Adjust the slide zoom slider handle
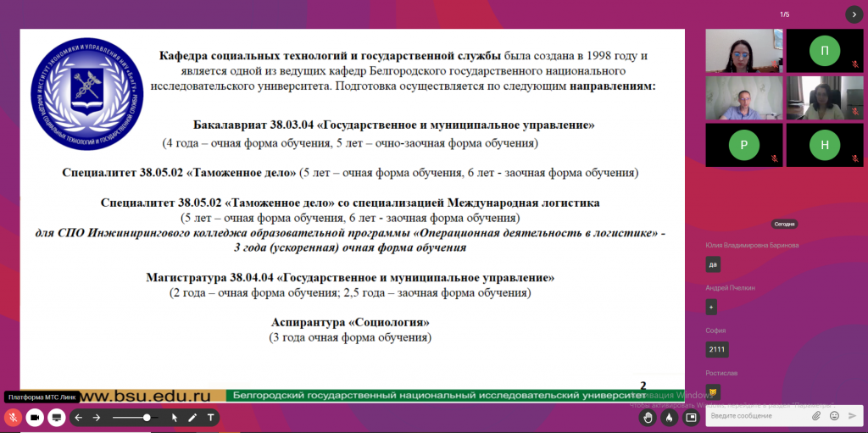Viewport: 868px width, 433px height. 147,418
